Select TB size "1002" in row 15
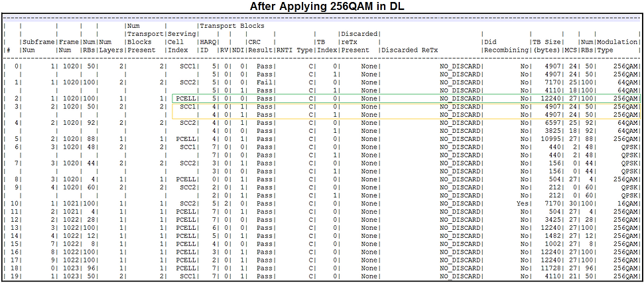The image size is (644, 283). pos(553,244)
